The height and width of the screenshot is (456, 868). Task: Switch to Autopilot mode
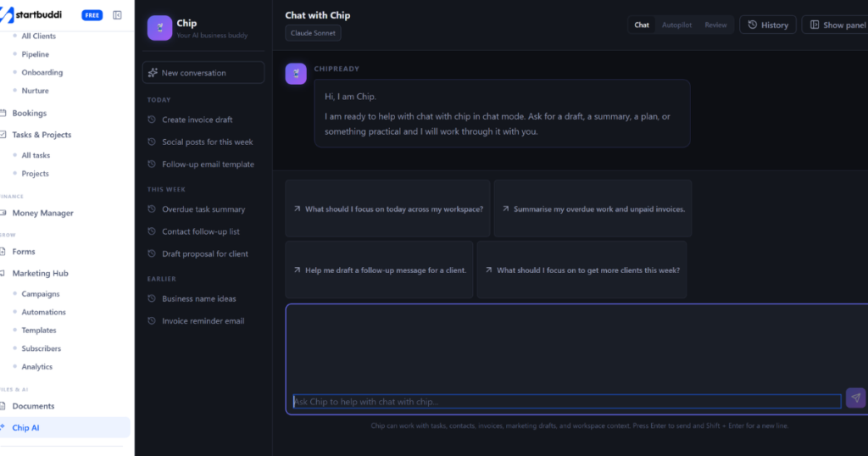[x=676, y=25]
